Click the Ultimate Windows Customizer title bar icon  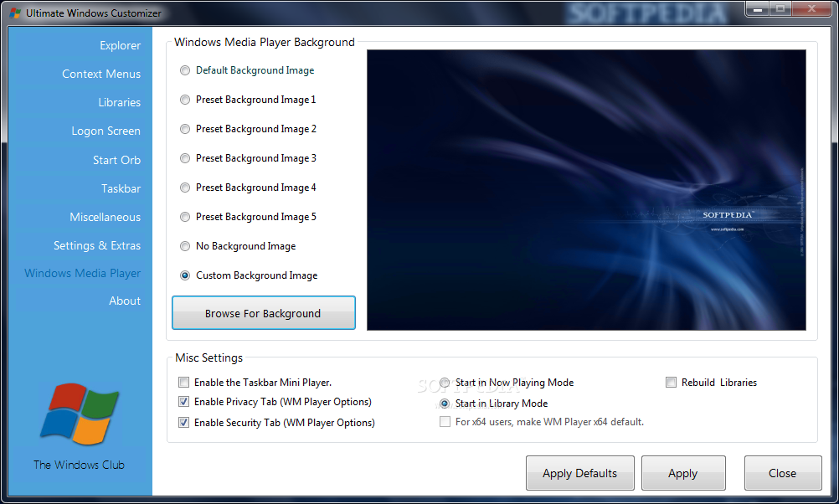coord(15,13)
